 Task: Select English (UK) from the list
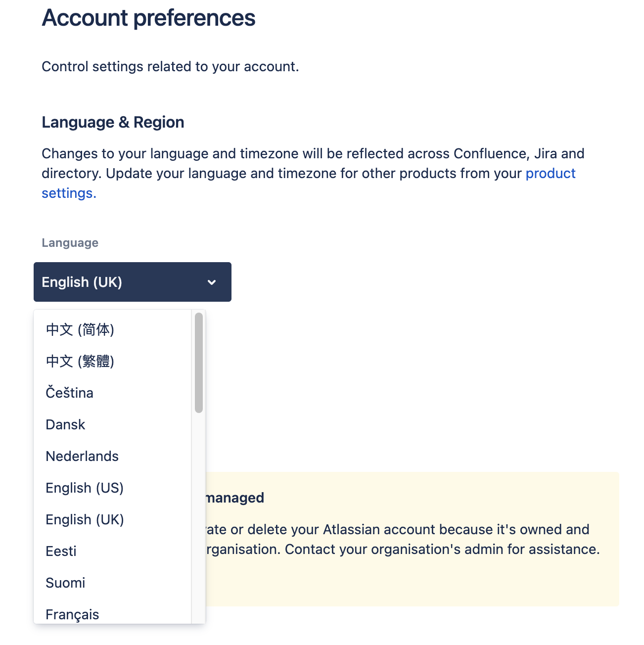[x=85, y=519]
